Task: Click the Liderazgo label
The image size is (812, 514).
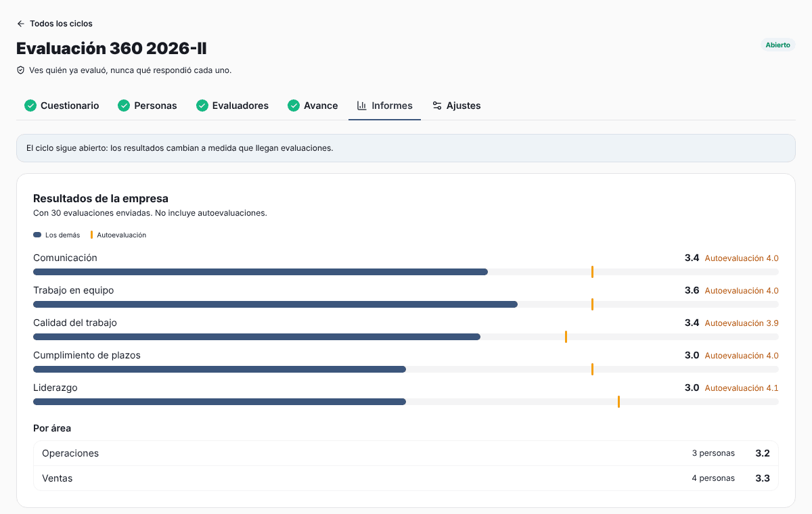Action: tap(55, 388)
